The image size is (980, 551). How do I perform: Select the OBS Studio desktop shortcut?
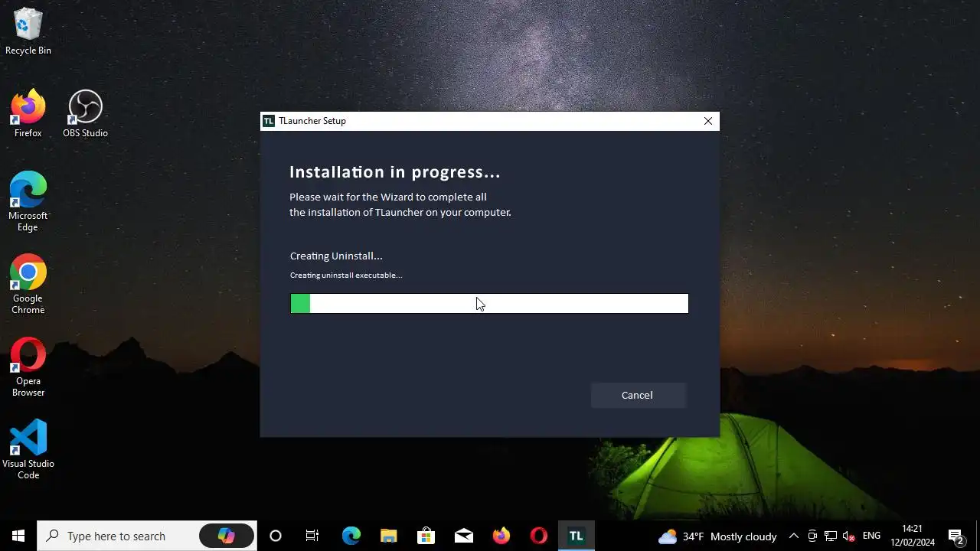85,114
